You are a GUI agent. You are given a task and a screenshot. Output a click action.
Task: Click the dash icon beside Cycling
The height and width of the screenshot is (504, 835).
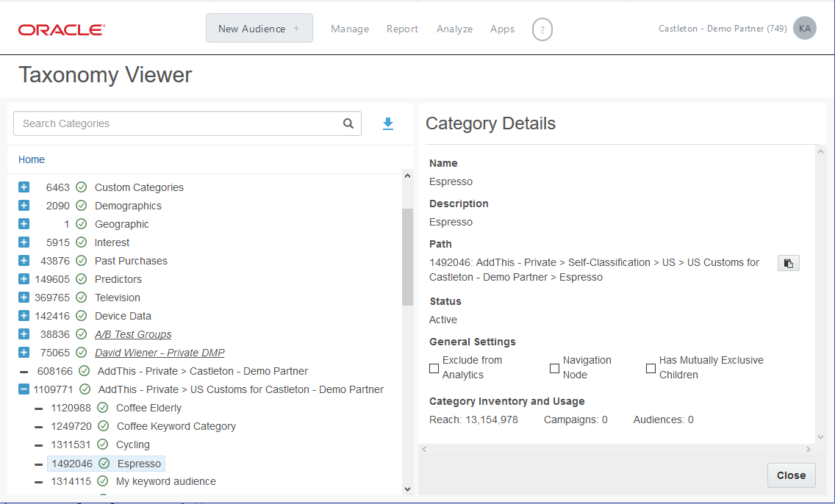[38, 445]
